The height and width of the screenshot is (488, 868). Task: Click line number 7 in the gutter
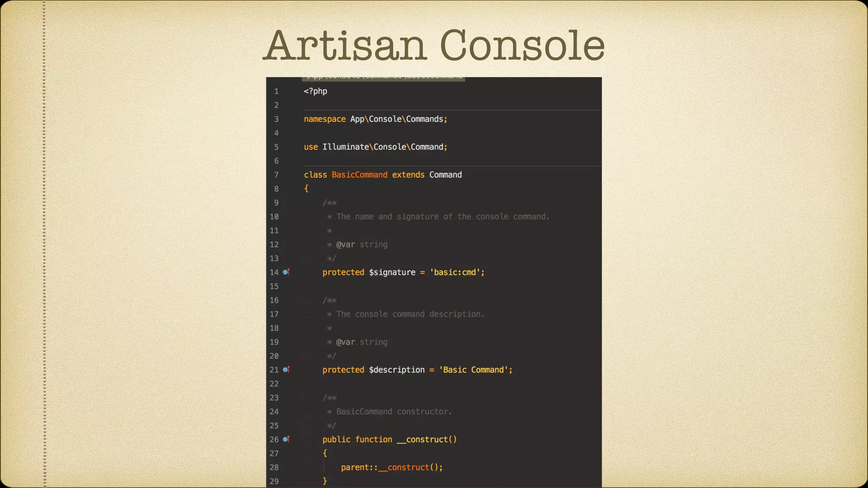click(x=276, y=175)
